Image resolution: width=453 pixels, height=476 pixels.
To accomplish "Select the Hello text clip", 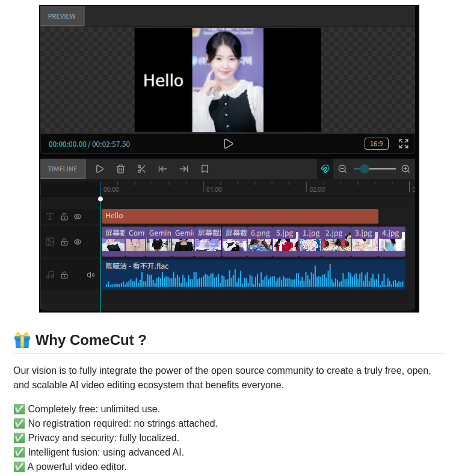I will pyautogui.click(x=240, y=216).
